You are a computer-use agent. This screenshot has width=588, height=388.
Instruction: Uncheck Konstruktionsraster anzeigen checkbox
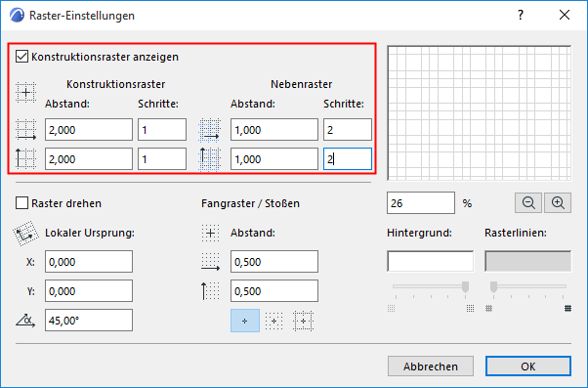(x=21, y=57)
